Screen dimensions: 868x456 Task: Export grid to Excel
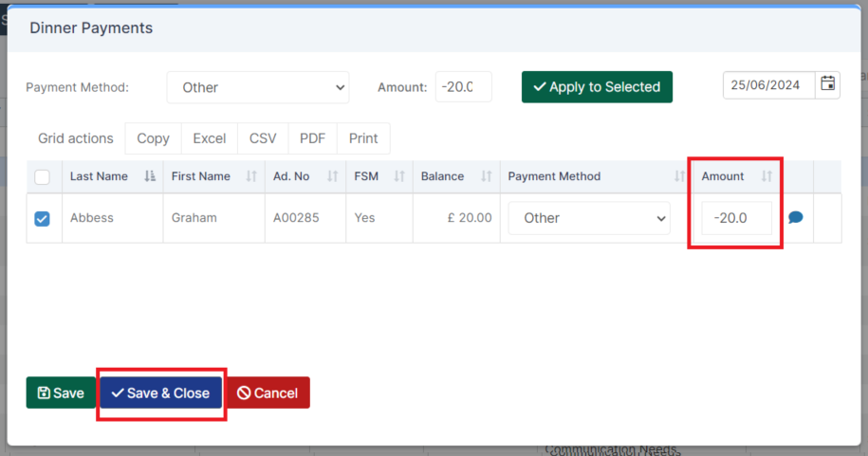click(x=210, y=138)
